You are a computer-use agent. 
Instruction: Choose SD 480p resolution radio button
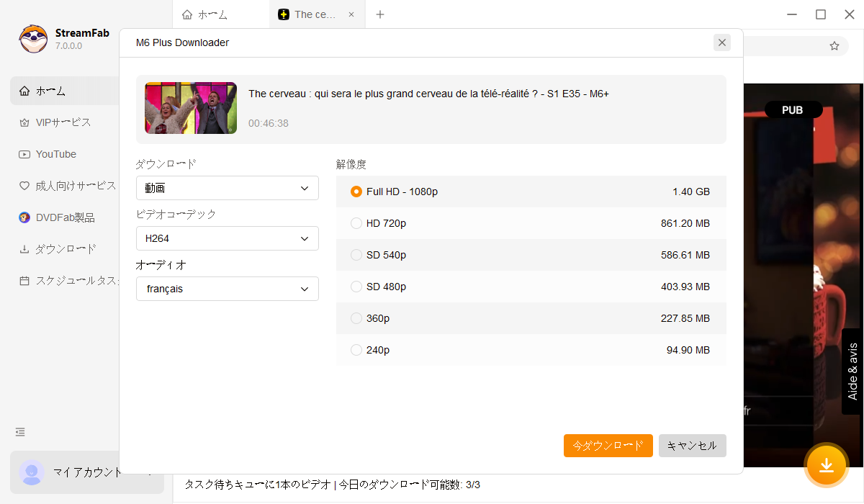coord(356,287)
